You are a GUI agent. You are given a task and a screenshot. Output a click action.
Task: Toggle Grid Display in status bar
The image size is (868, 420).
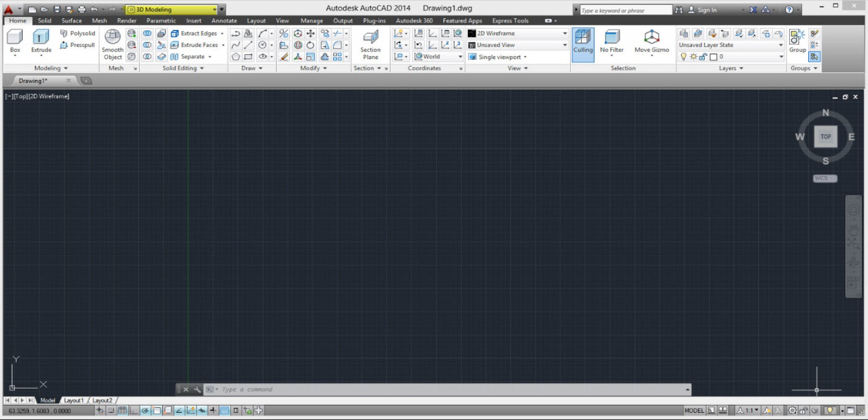click(122, 411)
